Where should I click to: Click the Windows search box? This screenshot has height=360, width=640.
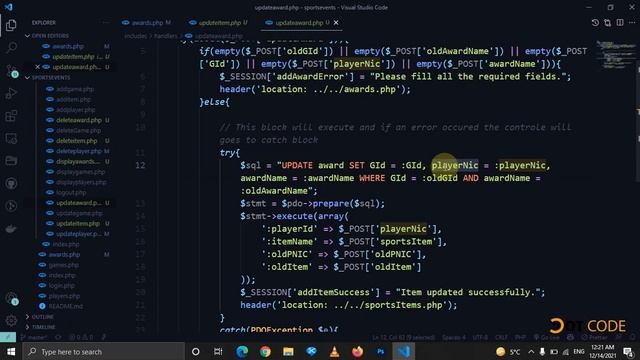(x=104, y=351)
